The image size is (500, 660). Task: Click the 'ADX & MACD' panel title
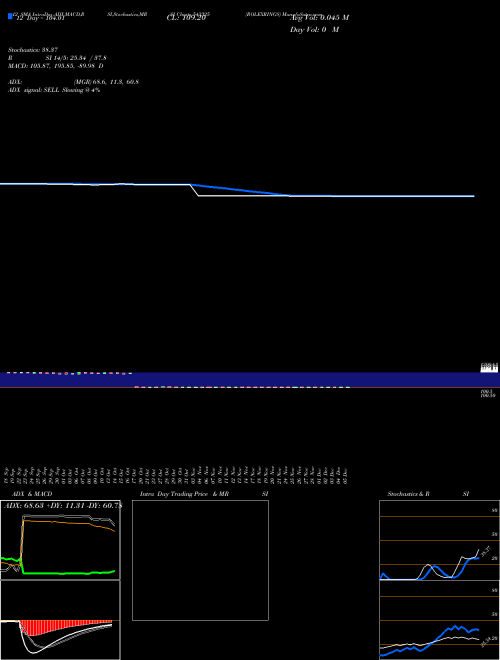coord(32,494)
